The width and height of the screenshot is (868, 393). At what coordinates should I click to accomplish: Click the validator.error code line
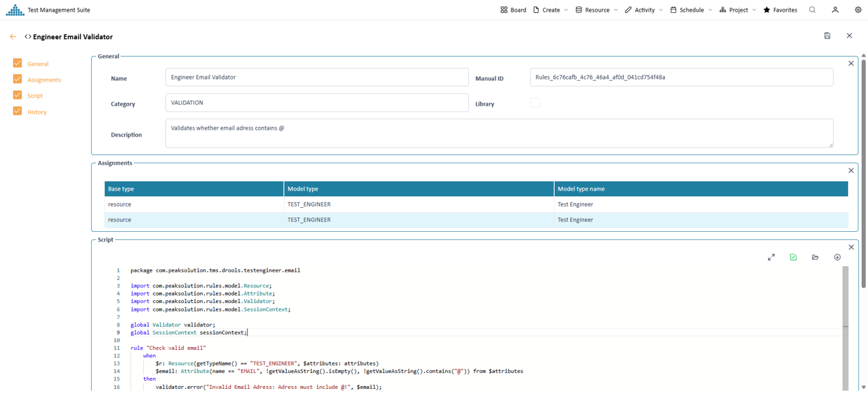pyautogui.click(x=268, y=387)
